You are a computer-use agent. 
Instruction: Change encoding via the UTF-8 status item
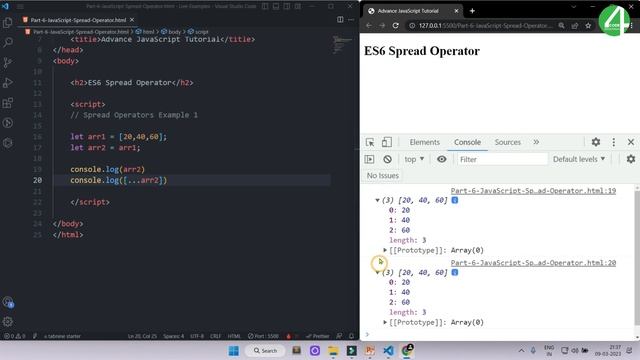pos(197,336)
